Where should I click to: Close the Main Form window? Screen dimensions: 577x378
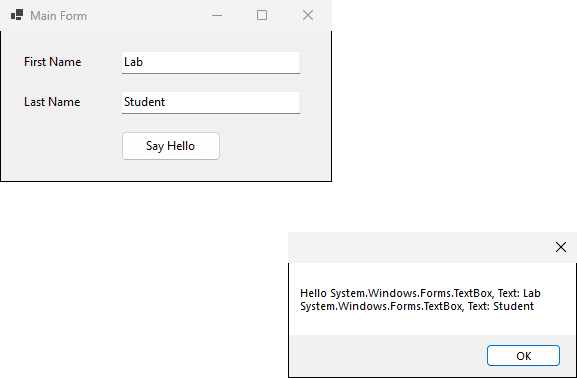pyautogui.click(x=308, y=15)
